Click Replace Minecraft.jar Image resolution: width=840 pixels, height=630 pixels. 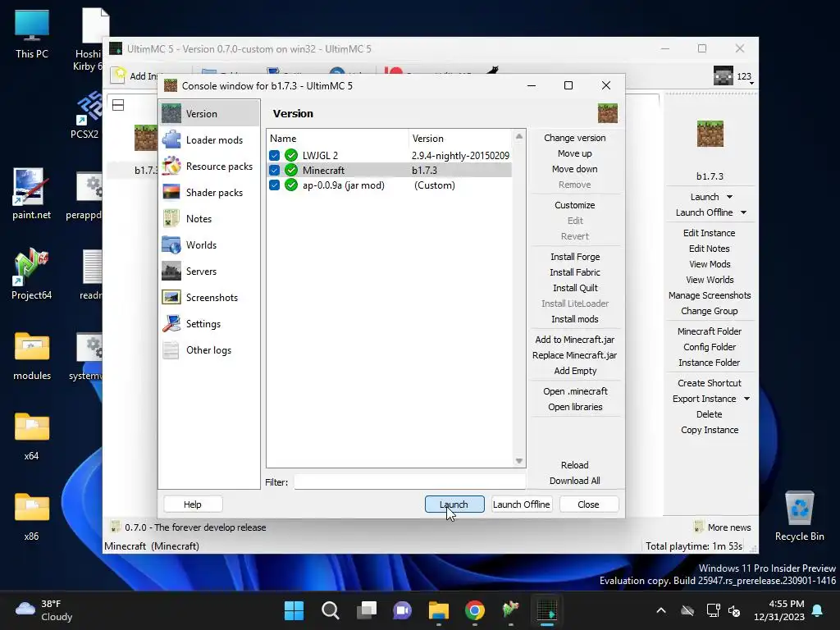point(575,355)
